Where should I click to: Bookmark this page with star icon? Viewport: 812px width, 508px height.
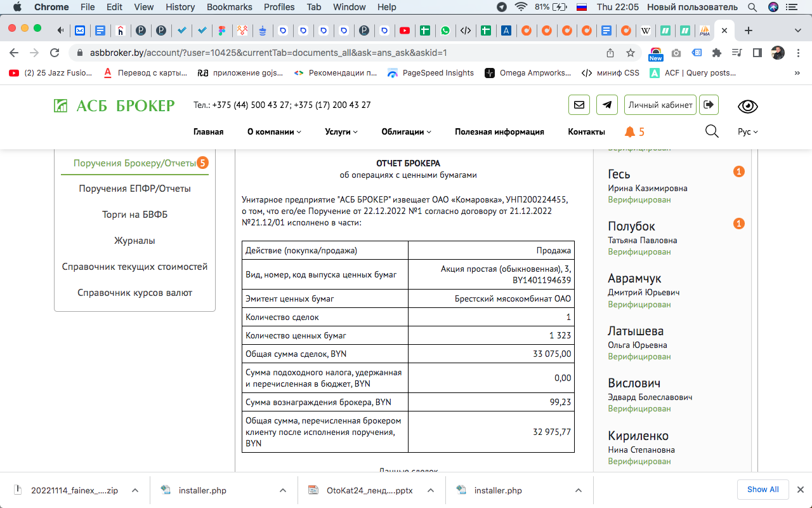coord(630,53)
